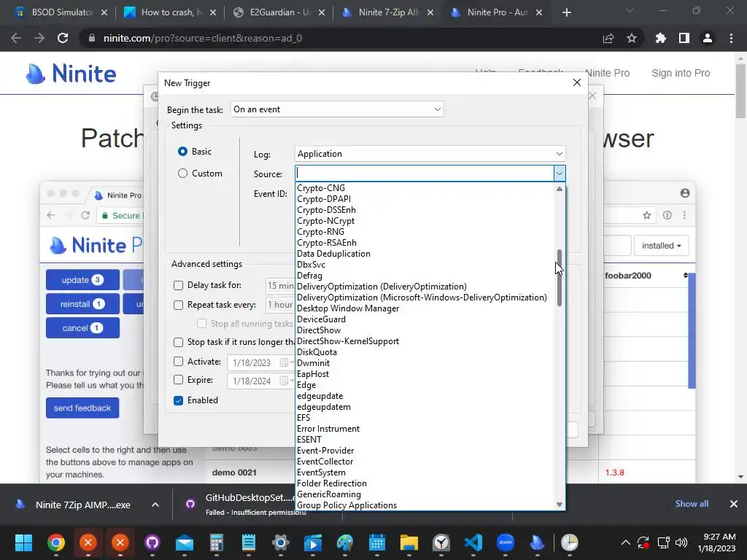Select edgeupdate from the list
Viewport: 747px width, 560px height.
pos(320,396)
